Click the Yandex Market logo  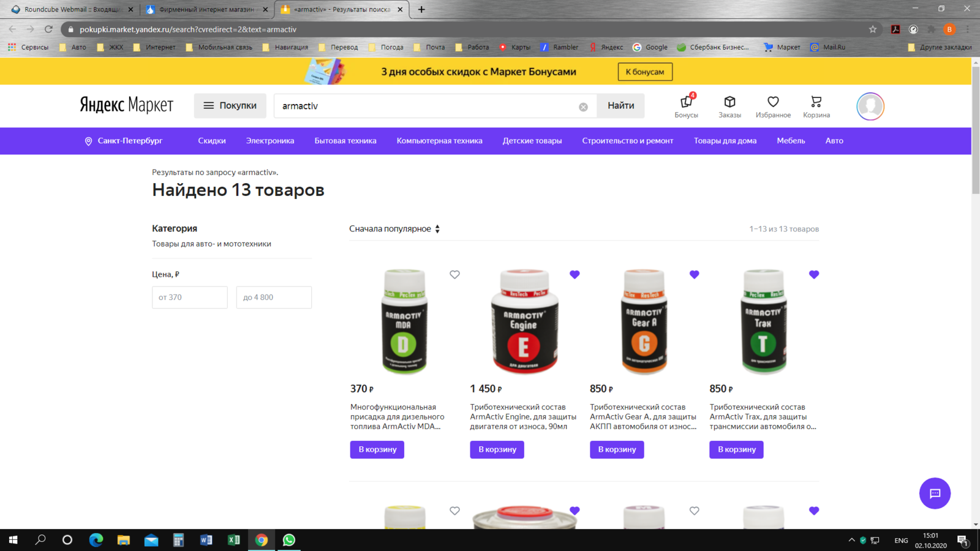click(127, 105)
